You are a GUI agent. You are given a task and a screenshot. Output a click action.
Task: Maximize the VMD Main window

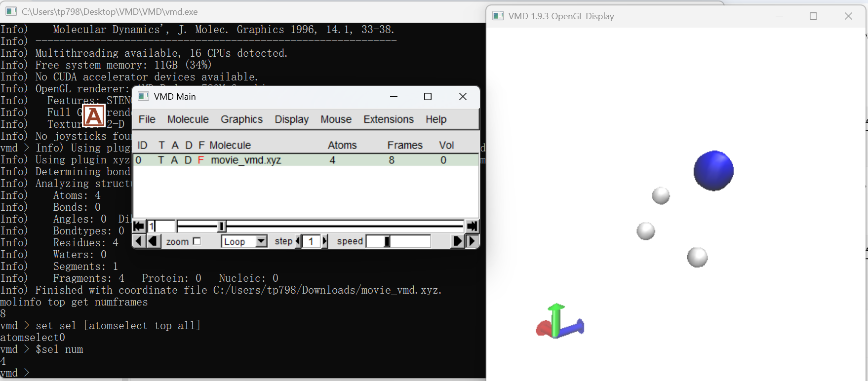click(428, 97)
